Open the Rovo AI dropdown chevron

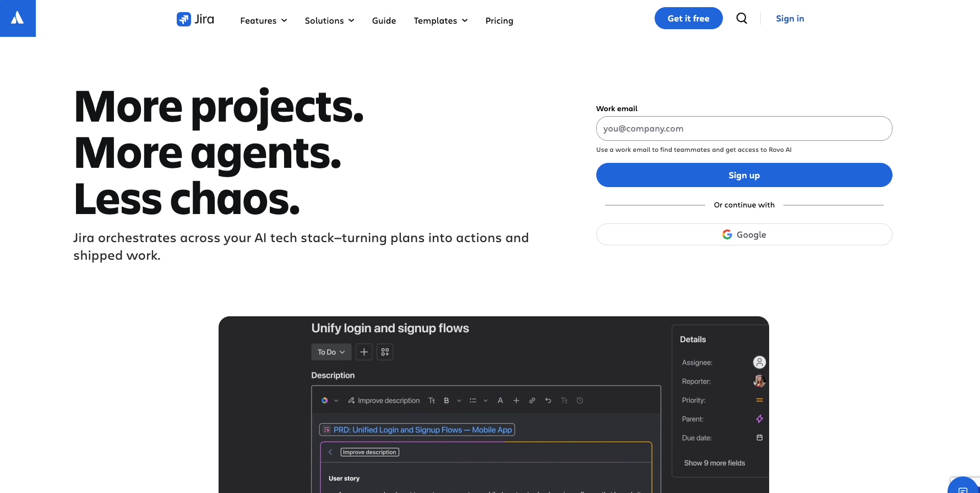pos(336,401)
